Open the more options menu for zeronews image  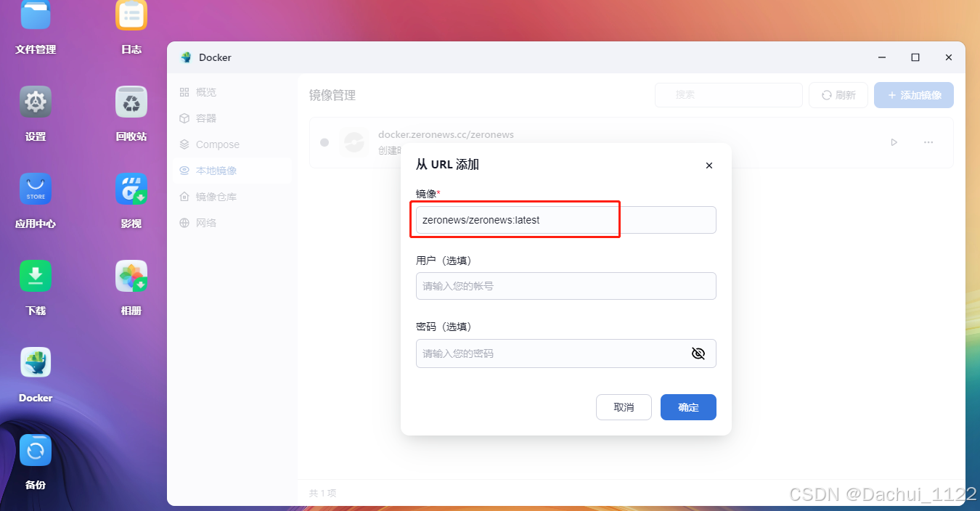928,142
